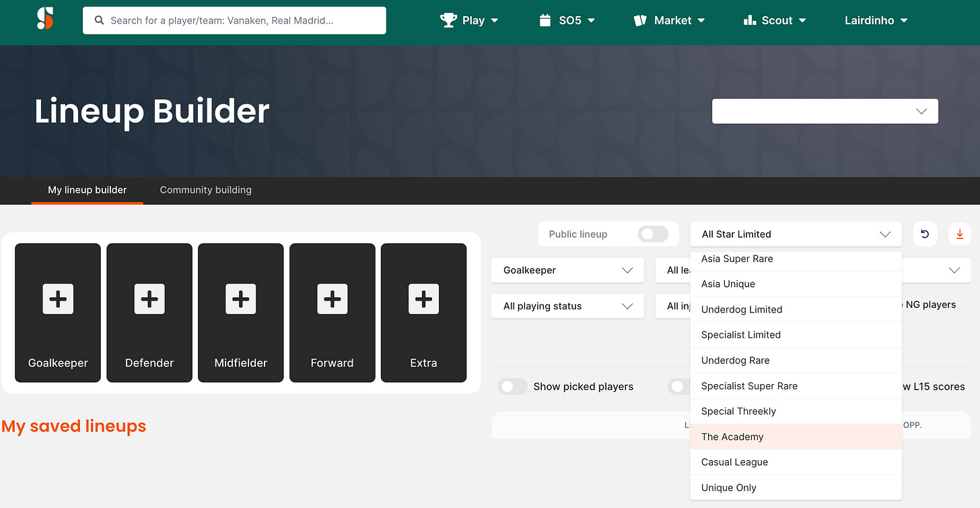
Task: Reset the lineup with the undo icon
Action: 925,234
